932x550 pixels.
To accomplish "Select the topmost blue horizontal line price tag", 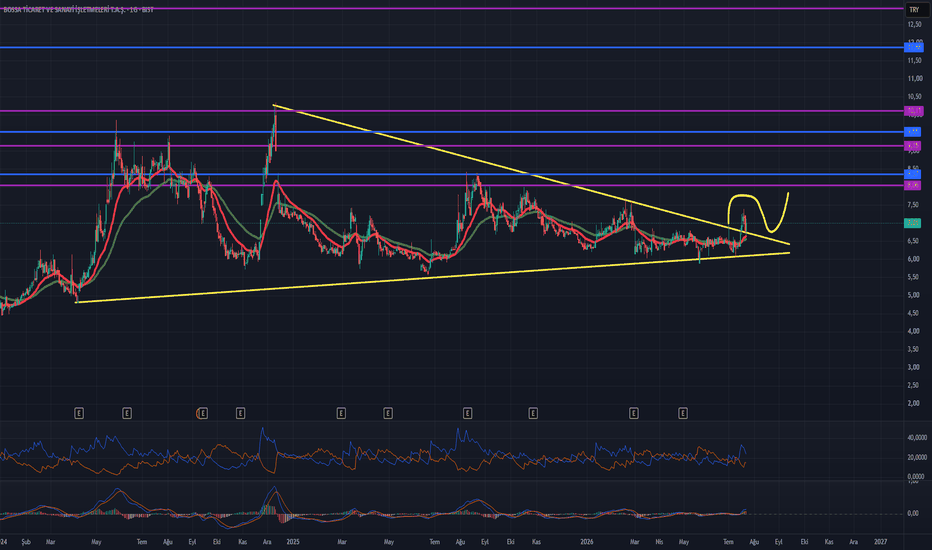I will (914, 47).
